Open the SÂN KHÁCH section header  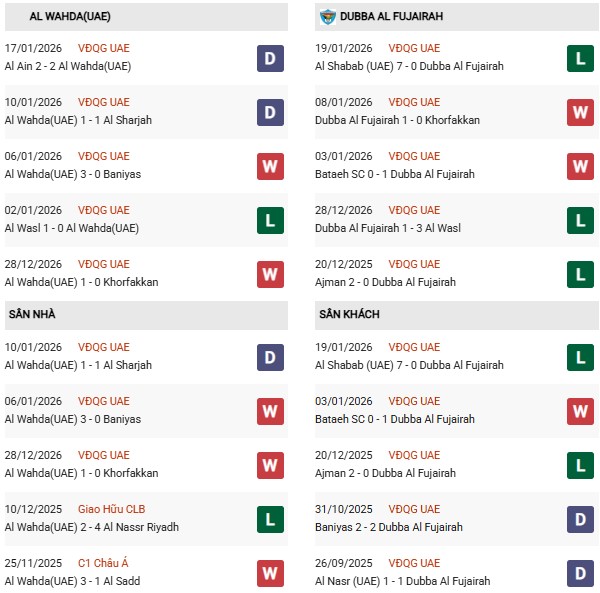click(350, 314)
